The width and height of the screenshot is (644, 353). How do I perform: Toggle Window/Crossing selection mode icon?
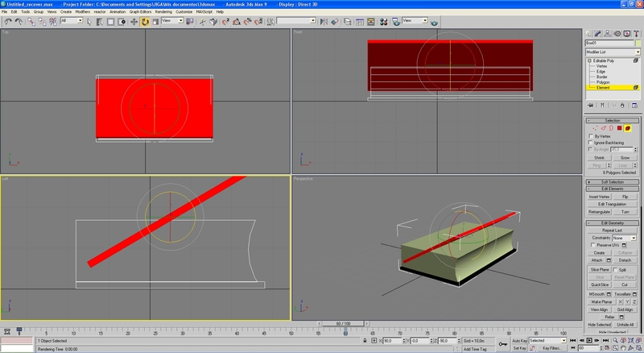[122, 22]
